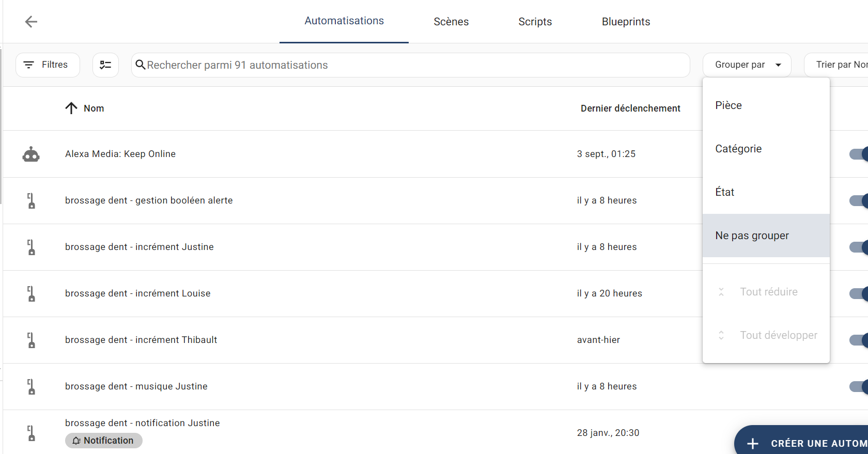
Task: Click the Tout développer menu entry
Action: [766, 335]
